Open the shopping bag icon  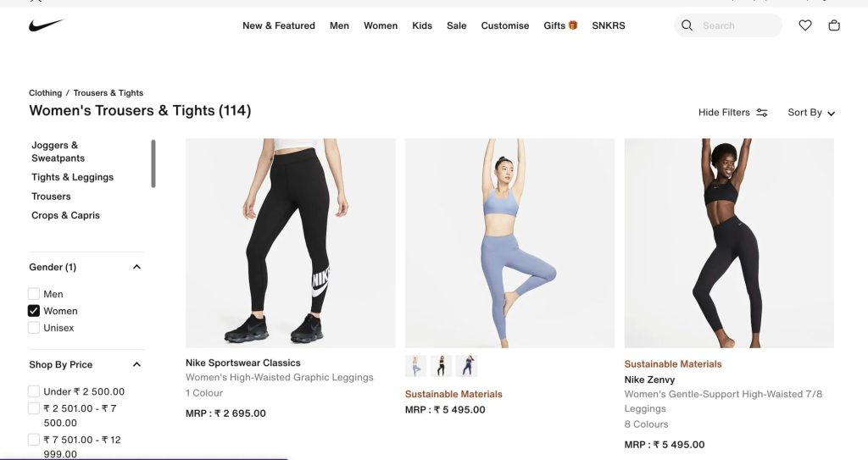click(834, 25)
